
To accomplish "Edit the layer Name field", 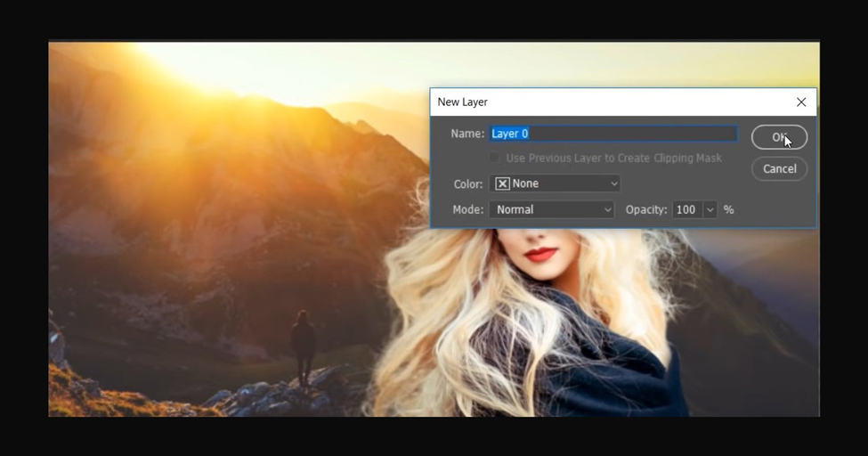I will tap(612, 134).
